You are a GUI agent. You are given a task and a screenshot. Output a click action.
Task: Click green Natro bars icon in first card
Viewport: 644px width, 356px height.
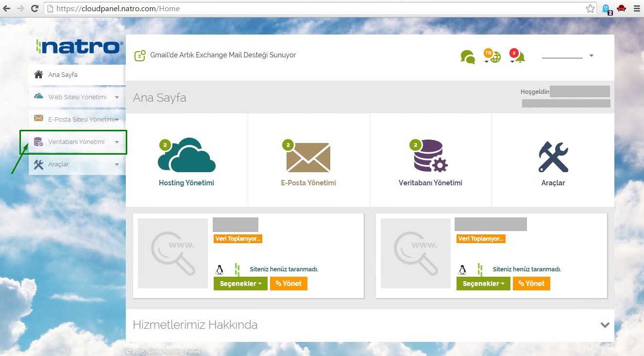[x=237, y=270]
